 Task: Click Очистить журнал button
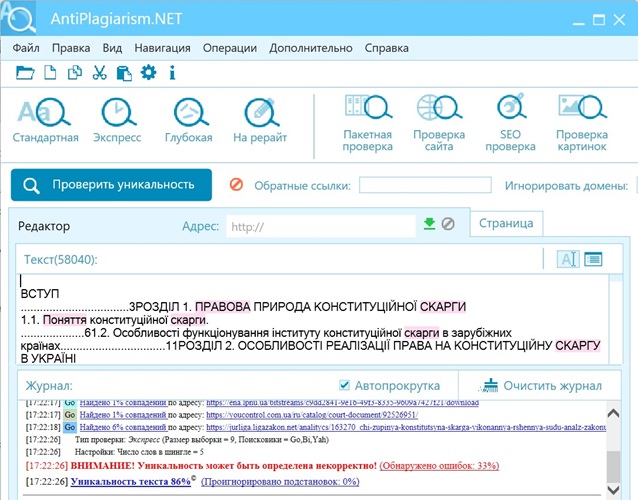540,385
